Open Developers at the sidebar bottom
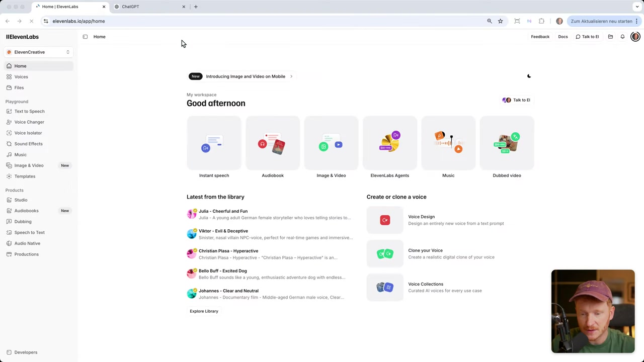Viewport: 644px width, 362px height. [38, 352]
